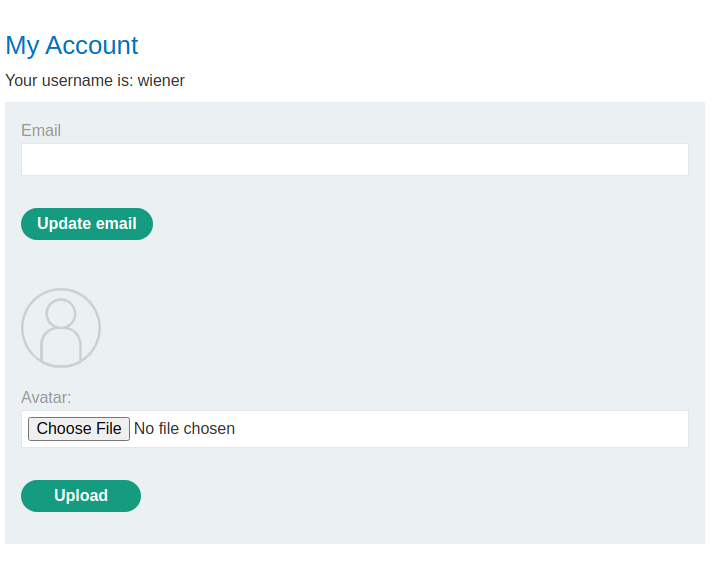Click the word "chosen" in the file status text
Screen dimensions: 723x574
coord(209,429)
